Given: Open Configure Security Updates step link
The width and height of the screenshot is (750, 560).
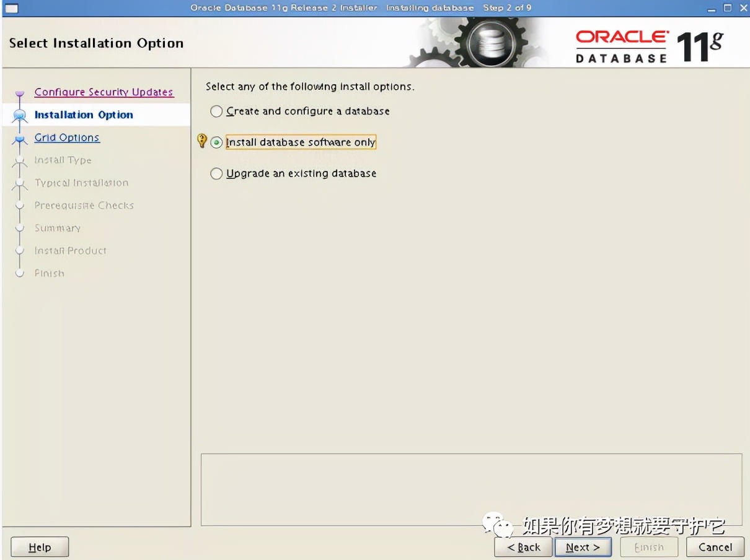Looking at the screenshot, I should click(x=104, y=92).
